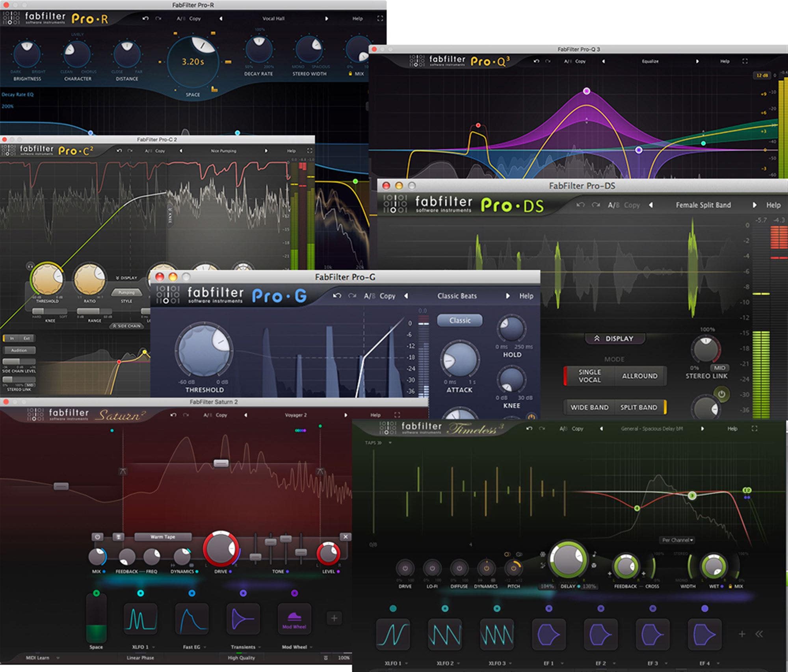This screenshot has width=788, height=672.
Task: Open Vocal Hall preset menu in Pro-R
Action: point(273,19)
